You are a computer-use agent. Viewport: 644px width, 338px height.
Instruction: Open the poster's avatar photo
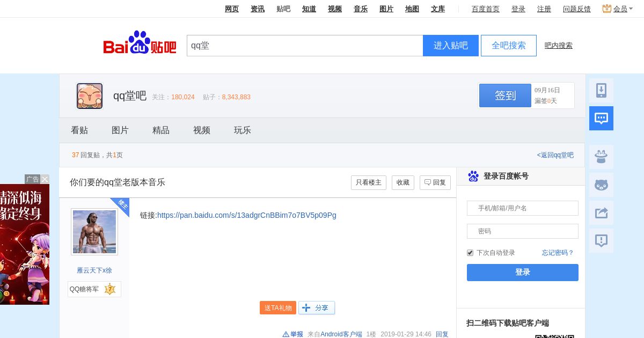94,232
